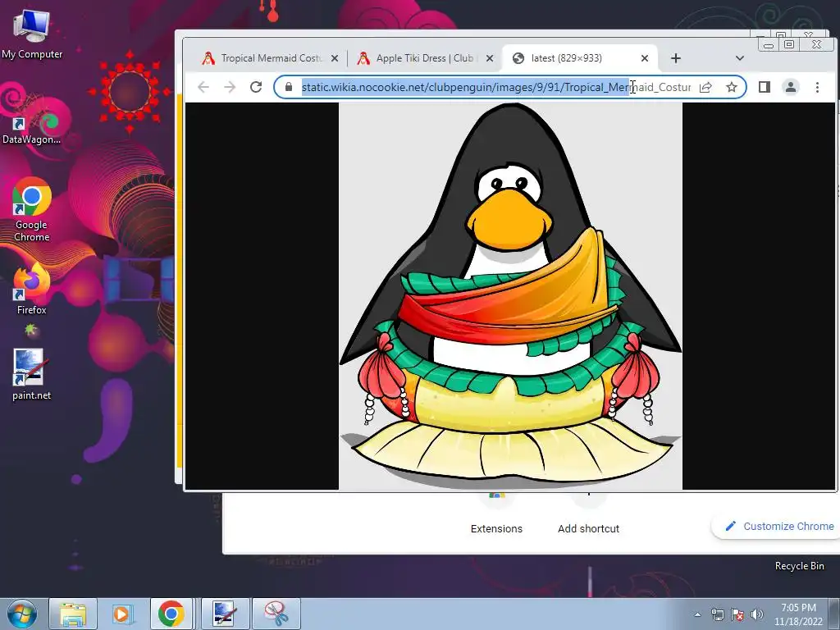Viewport: 840px width, 630px height.
Task: Open Chrome side panel
Action: (765, 87)
